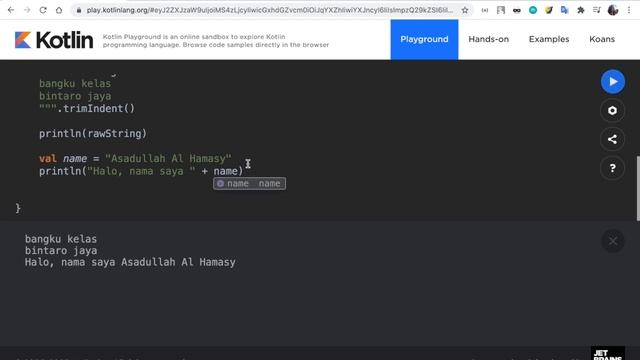The width and height of the screenshot is (640, 360).
Task: Open the playground settings gear
Action: (x=613, y=111)
